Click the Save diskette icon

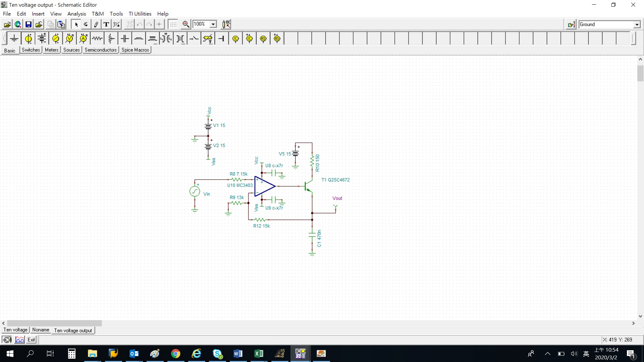[29, 24]
